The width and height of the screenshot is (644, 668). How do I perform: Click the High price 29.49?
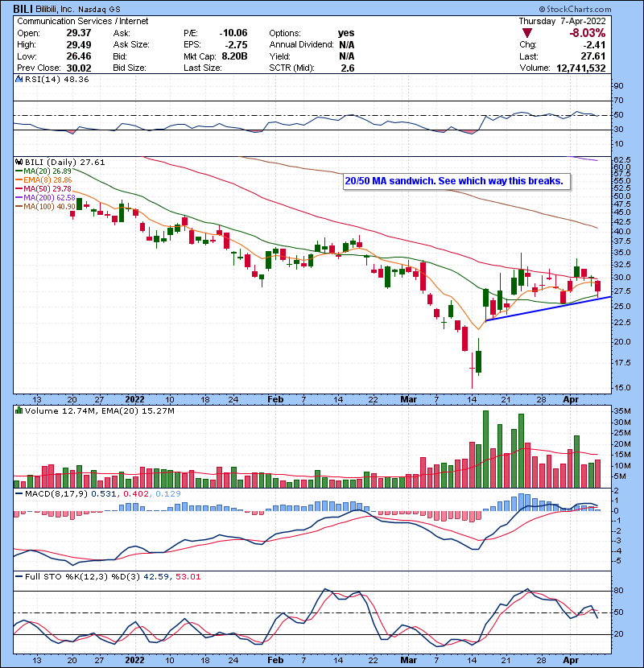(78, 45)
